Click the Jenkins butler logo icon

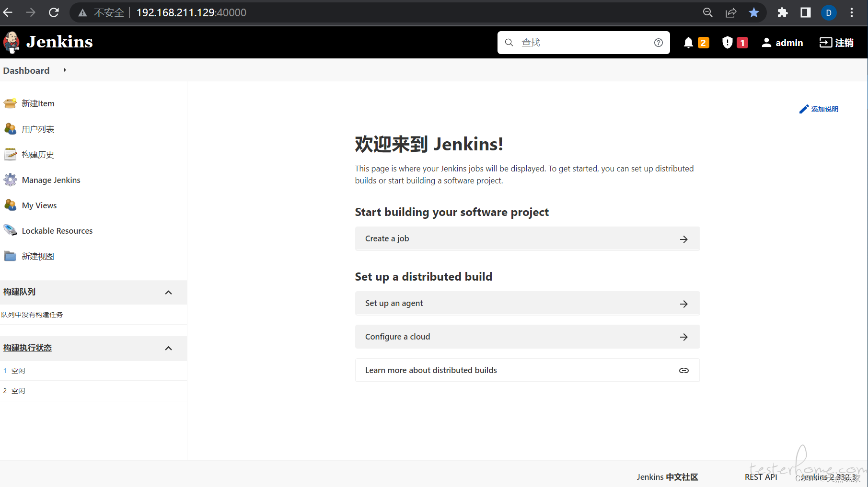(12, 42)
